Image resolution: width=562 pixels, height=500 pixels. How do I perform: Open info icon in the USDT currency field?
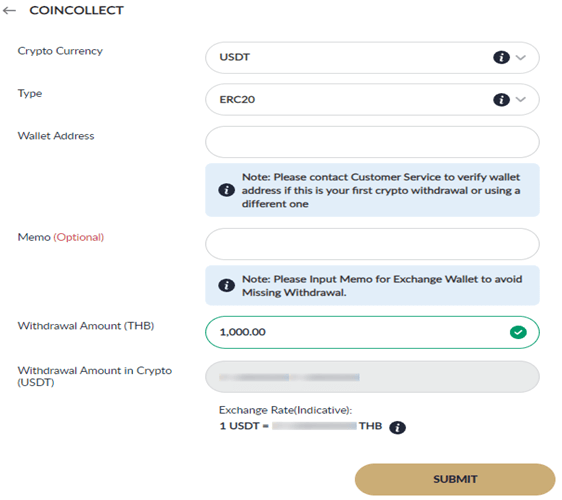pyautogui.click(x=501, y=57)
